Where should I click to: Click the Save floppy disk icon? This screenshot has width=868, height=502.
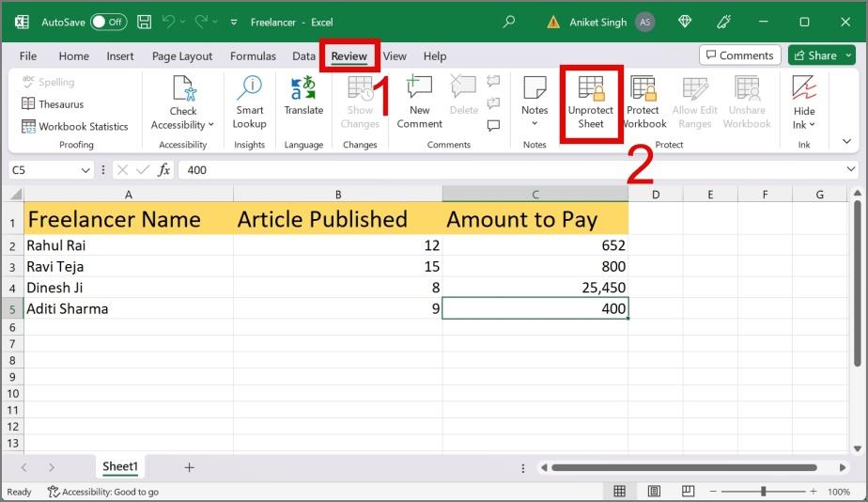(x=145, y=23)
